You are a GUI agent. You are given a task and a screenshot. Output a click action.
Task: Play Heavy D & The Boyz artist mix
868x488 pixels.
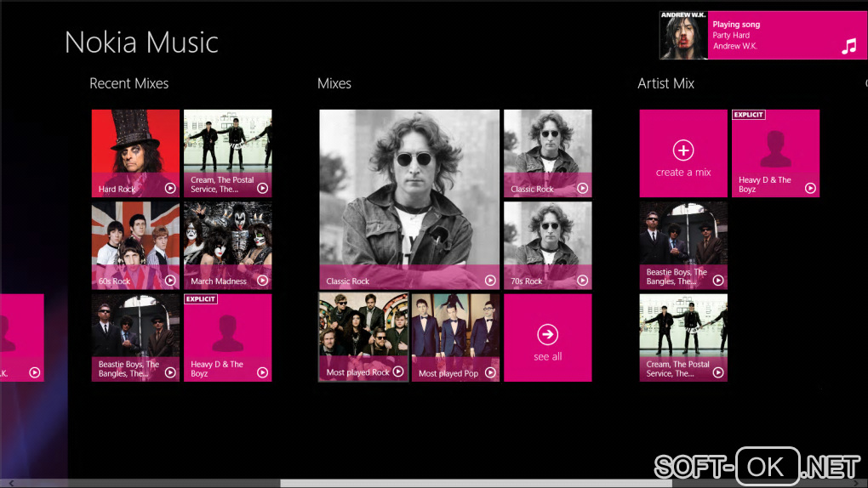tap(810, 188)
